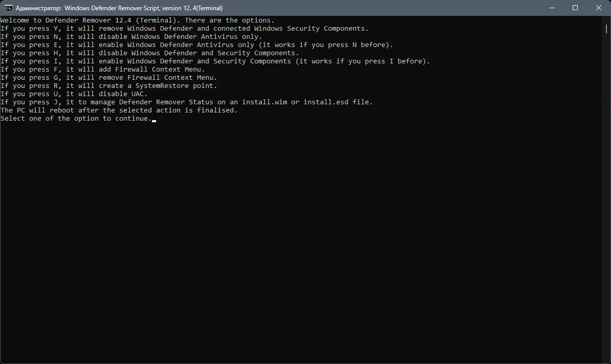Close the Defender Remover terminal window

coord(599,8)
